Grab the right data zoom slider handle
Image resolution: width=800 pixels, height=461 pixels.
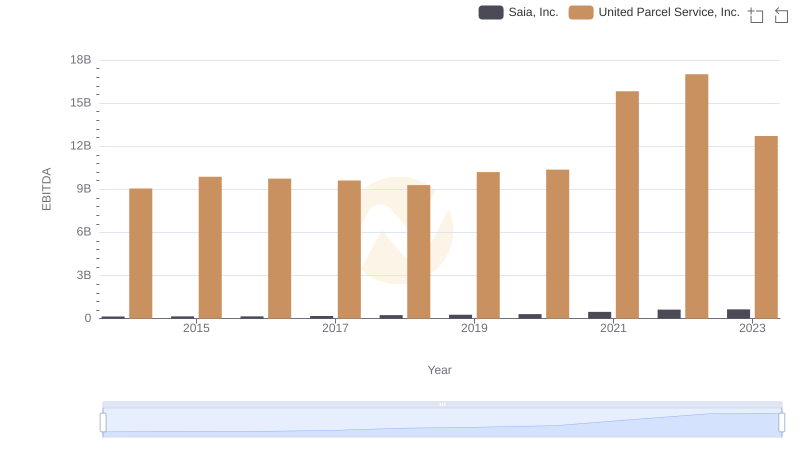point(782,423)
